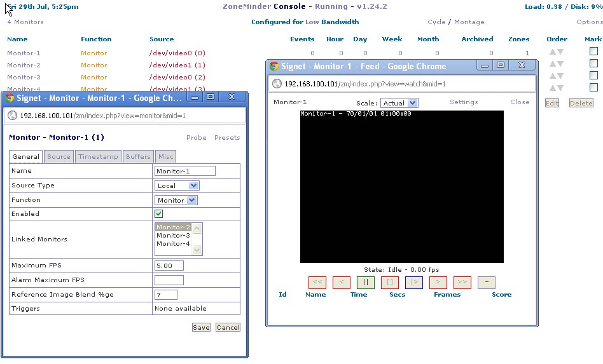
Task: Toggle the Enabled checkbox
Action: 158,214
